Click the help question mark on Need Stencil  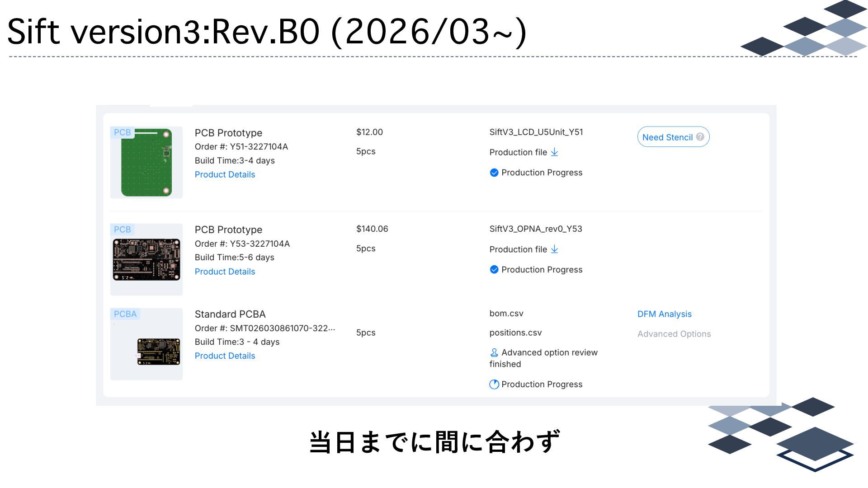coord(700,137)
